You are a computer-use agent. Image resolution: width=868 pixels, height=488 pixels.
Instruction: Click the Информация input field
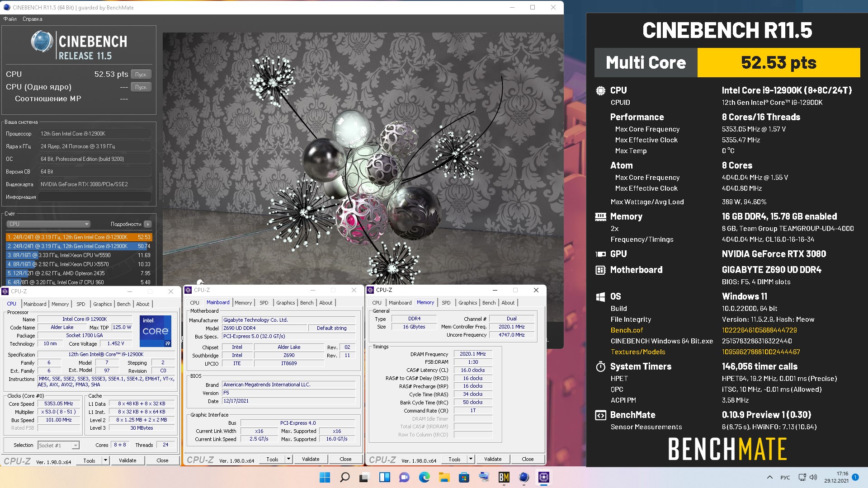(95, 197)
